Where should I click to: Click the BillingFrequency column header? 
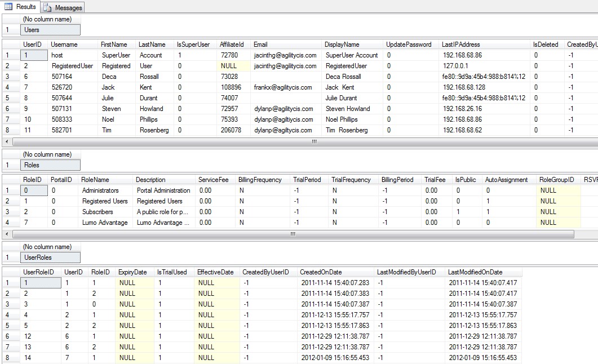(x=263, y=180)
